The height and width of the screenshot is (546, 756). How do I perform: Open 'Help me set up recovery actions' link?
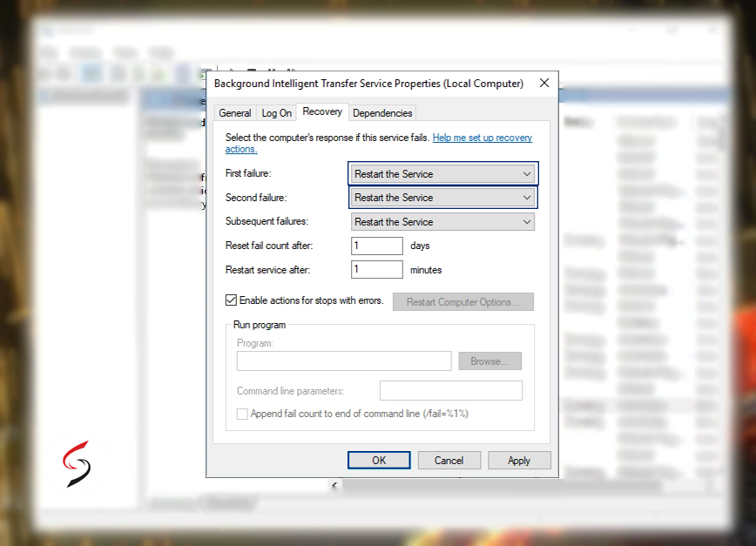(483, 138)
